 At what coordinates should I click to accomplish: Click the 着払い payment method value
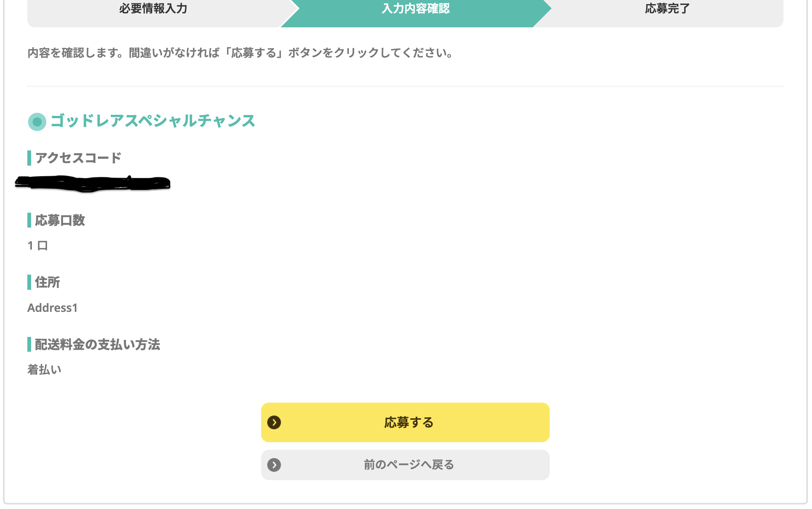click(44, 370)
